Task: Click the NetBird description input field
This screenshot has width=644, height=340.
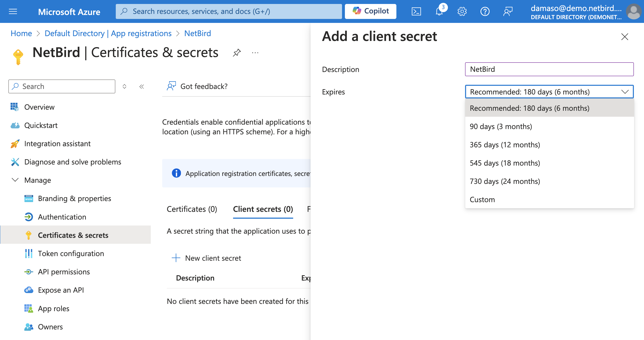Action: pos(549,69)
